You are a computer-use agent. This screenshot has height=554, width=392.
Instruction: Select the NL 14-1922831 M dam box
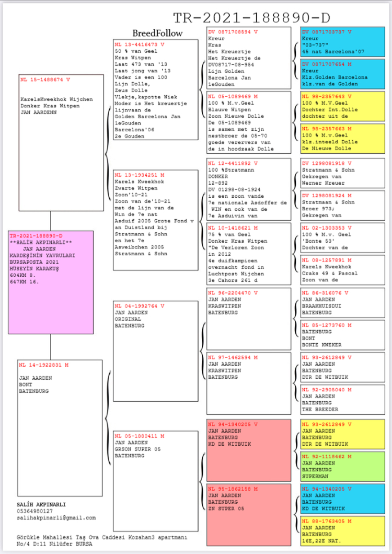click(60, 428)
